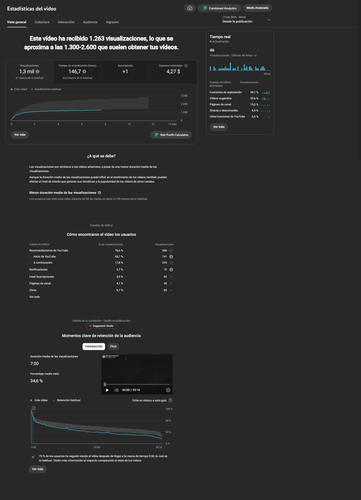Go to the Audiencia tab
The width and height of the screenshot is (361, 500).
click(90, 22)
